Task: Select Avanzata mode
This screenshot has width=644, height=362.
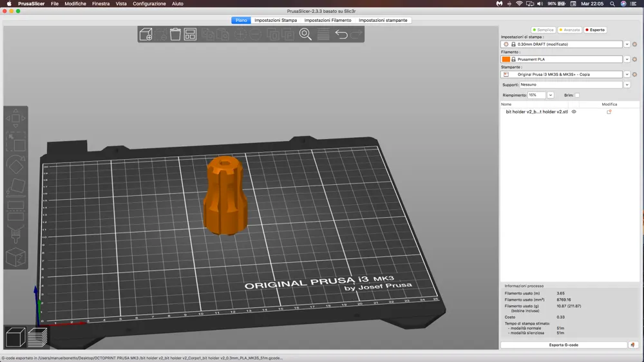Action: click(x=569, y=30)
